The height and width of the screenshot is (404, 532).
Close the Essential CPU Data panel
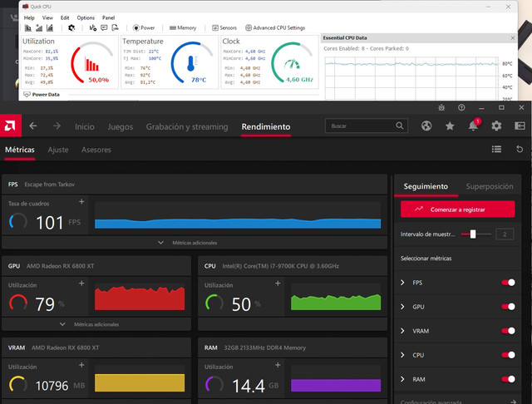pos(513,38)
